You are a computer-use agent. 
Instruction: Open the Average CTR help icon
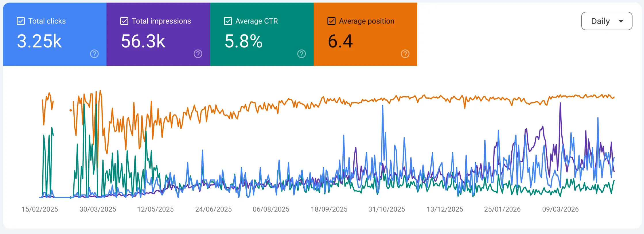tap(301, 54)
